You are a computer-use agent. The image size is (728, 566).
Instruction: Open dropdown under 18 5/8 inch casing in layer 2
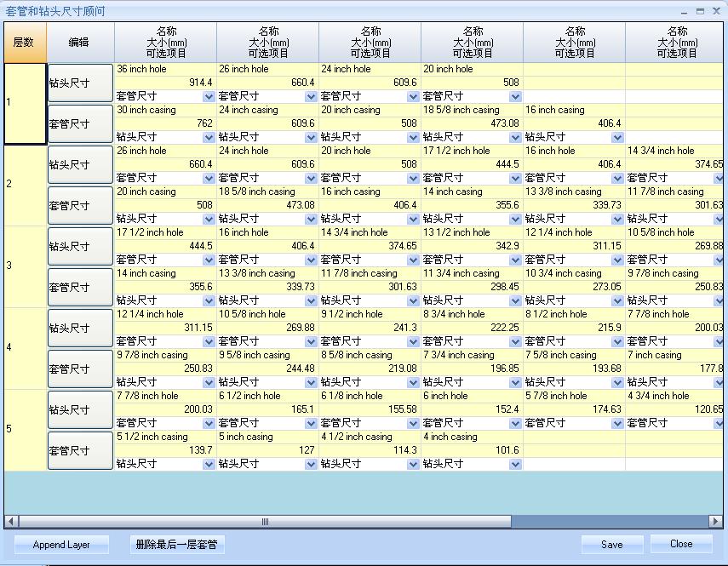pyautogui.click(x=311, y=219)
